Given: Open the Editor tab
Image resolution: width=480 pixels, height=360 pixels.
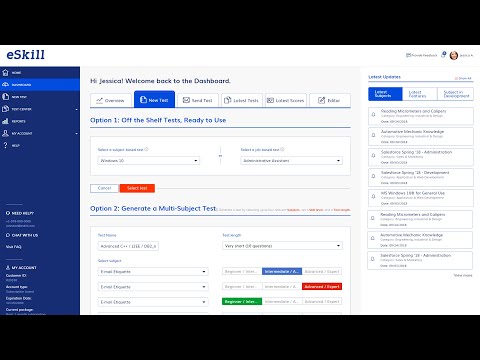Looking at the screenshot, I should tap(330, 100).
